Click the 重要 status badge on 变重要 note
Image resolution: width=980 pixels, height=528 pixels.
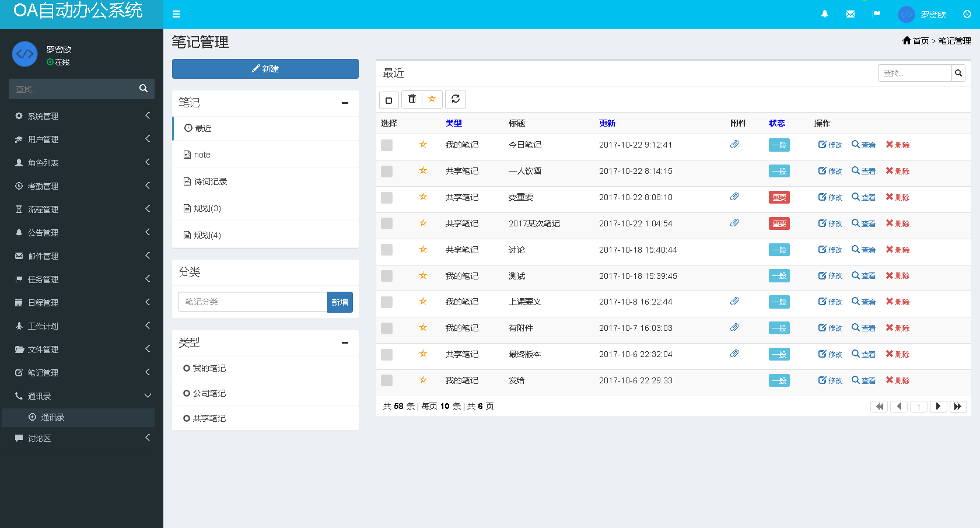point(779,197)
